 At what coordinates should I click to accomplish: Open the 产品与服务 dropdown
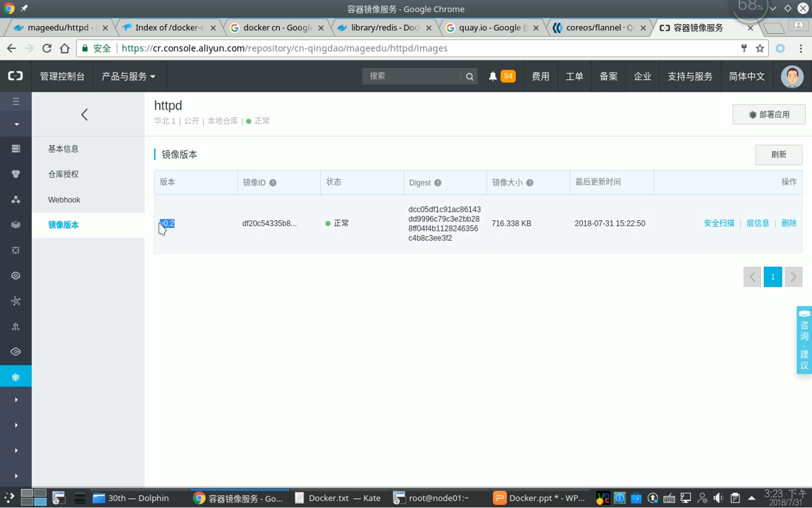tap(128, 76)
